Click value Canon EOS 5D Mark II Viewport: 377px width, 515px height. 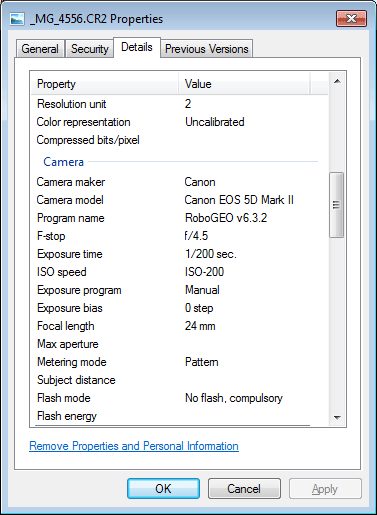239,200
